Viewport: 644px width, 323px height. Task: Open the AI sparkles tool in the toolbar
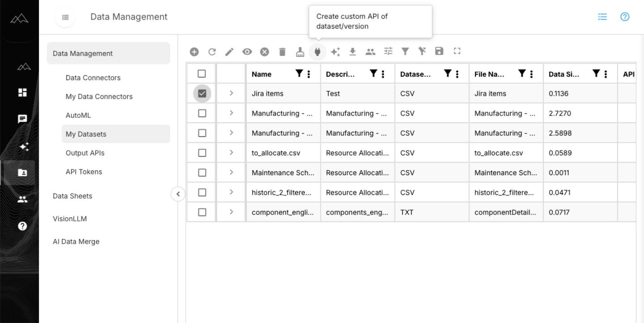(x=335, y=51)
